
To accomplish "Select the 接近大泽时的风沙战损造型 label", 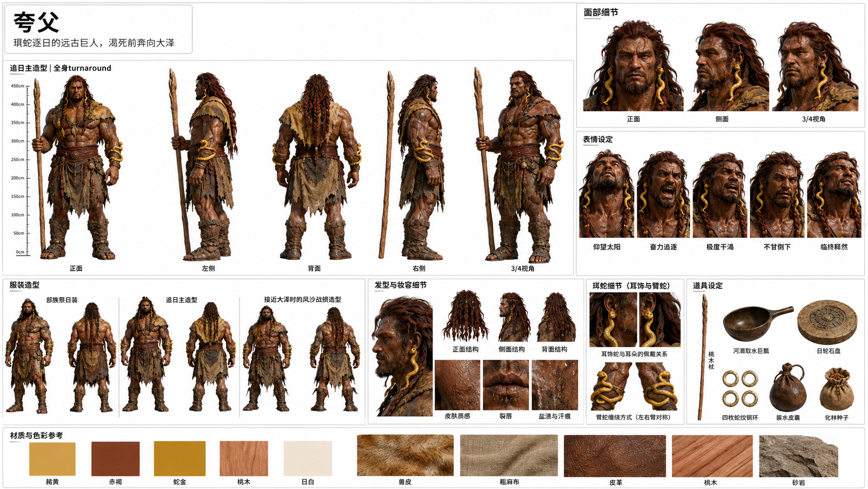I will 303,299.
